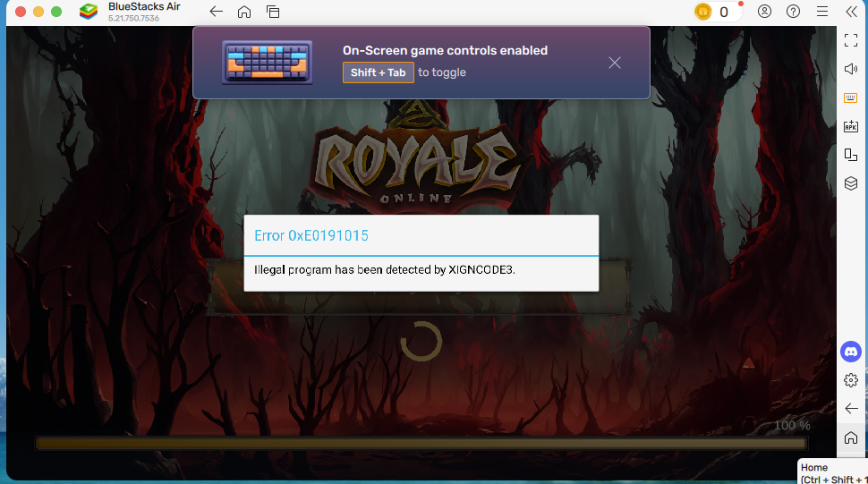The height and width of the screenshot is (484, 868).
Task: Click the version number 5.21.750.7536
Action: click(134, 18)
